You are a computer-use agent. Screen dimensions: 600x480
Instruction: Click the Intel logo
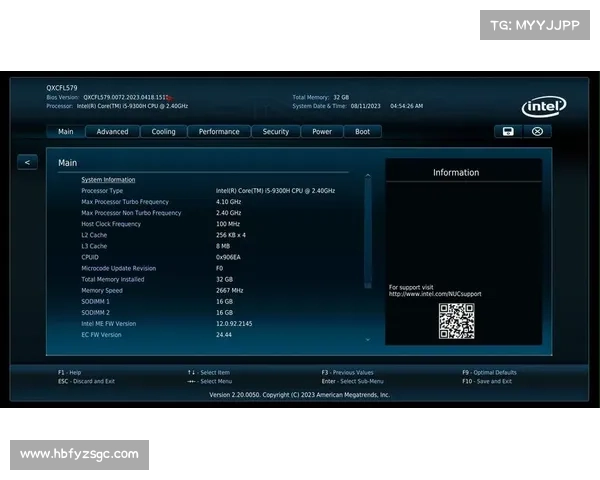click(x=544, y=106)
